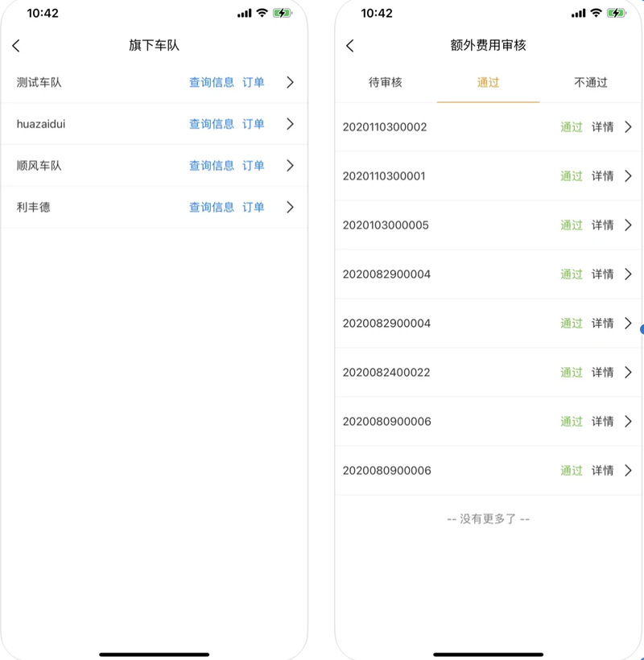
Task: Select order number 2020082400022
Action: (x=386, y=373)
